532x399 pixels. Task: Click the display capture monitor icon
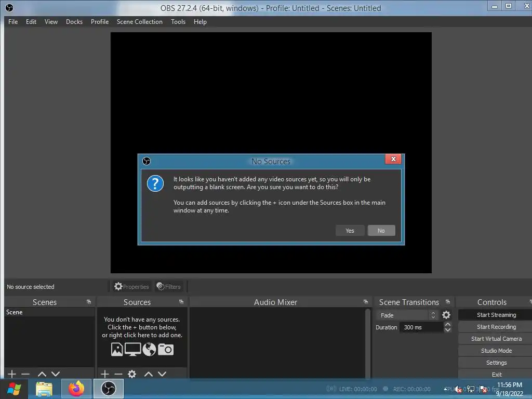132,350
